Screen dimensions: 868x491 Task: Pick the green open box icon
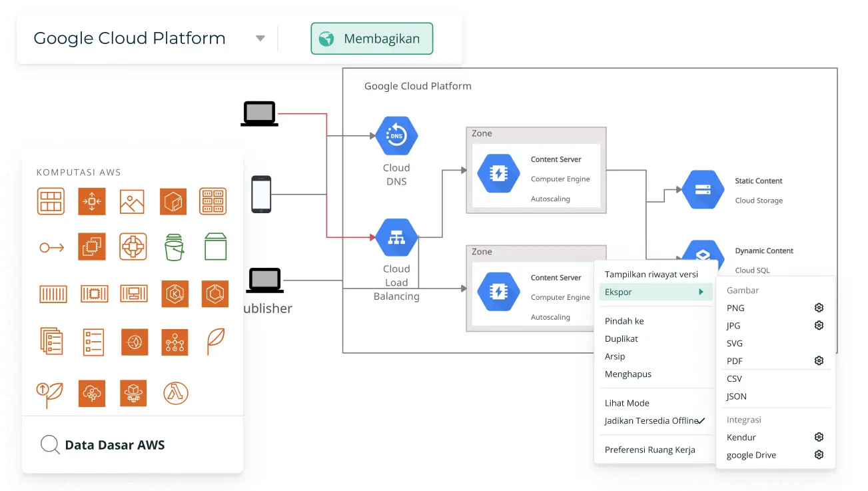[216, 246]
